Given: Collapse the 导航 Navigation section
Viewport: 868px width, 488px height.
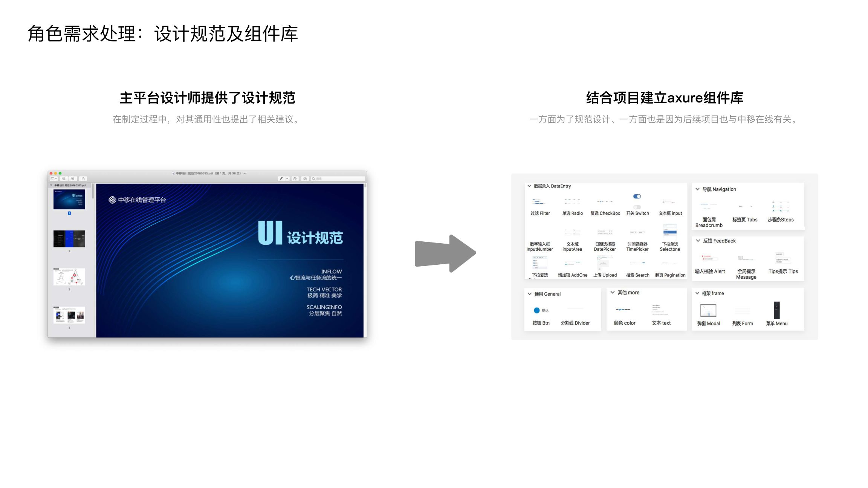Looking at the screenshot, I should tap(697, 189).
